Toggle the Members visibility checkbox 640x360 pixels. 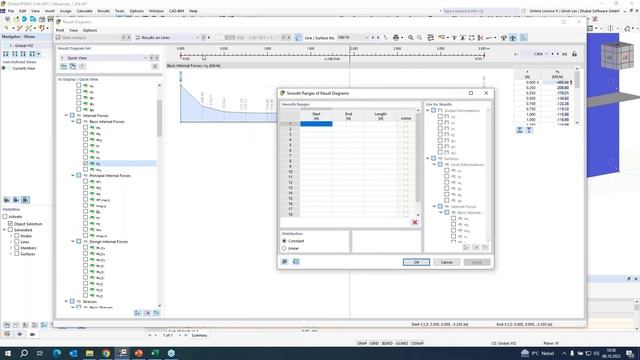17,248
